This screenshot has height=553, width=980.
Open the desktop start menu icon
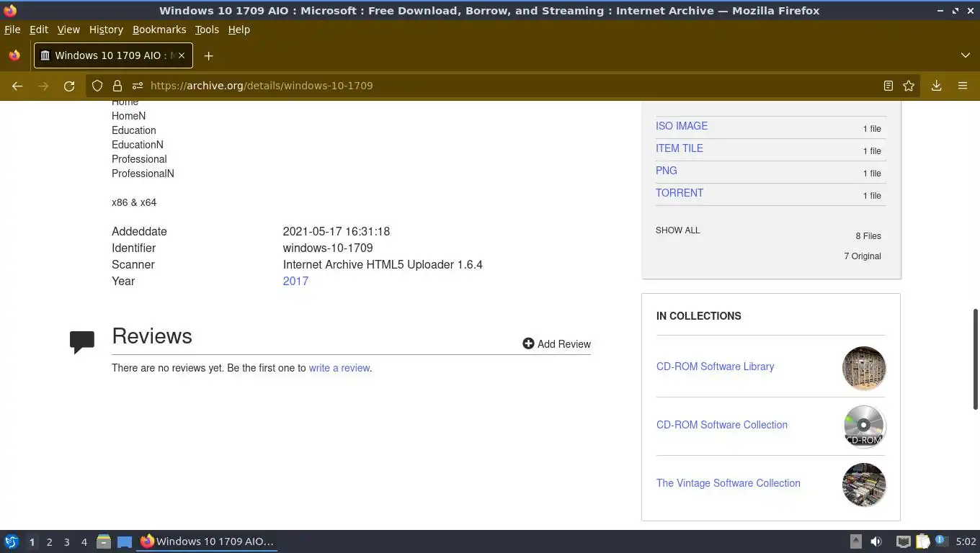[x=12, y=541]
